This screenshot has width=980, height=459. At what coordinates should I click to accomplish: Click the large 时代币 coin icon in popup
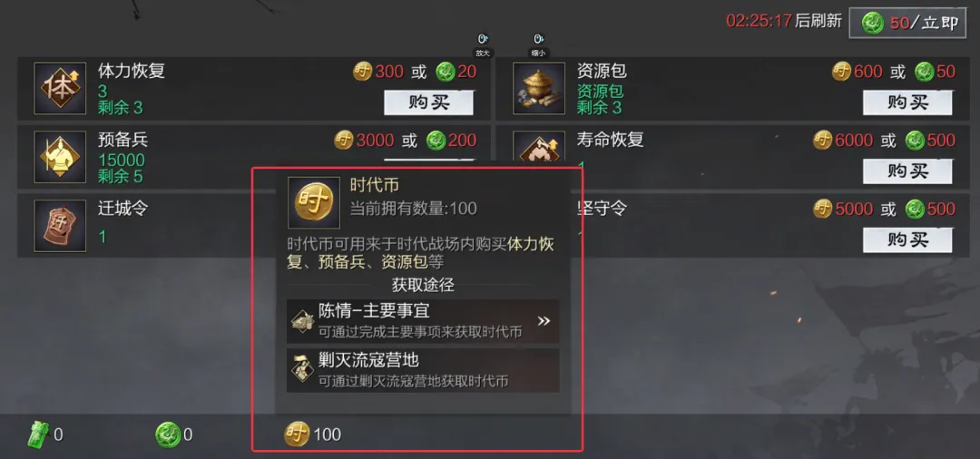pos(314,202)
